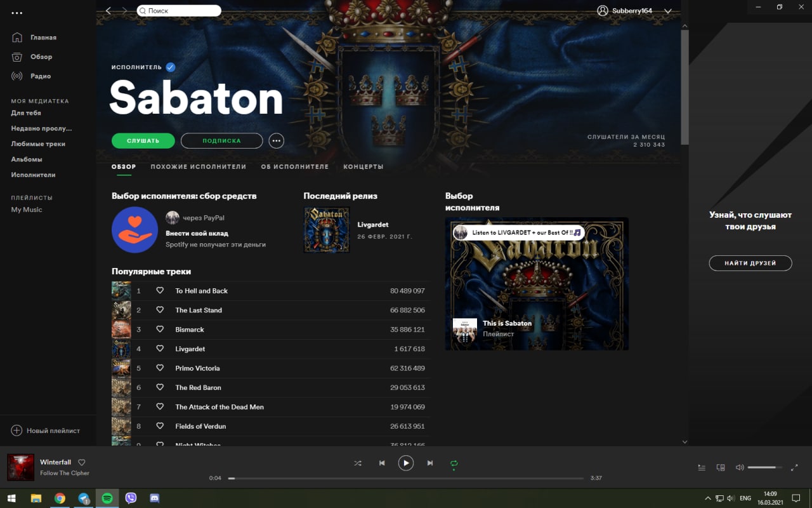
Task: Open Subberry164 profile
Action: tap(625, 11)
